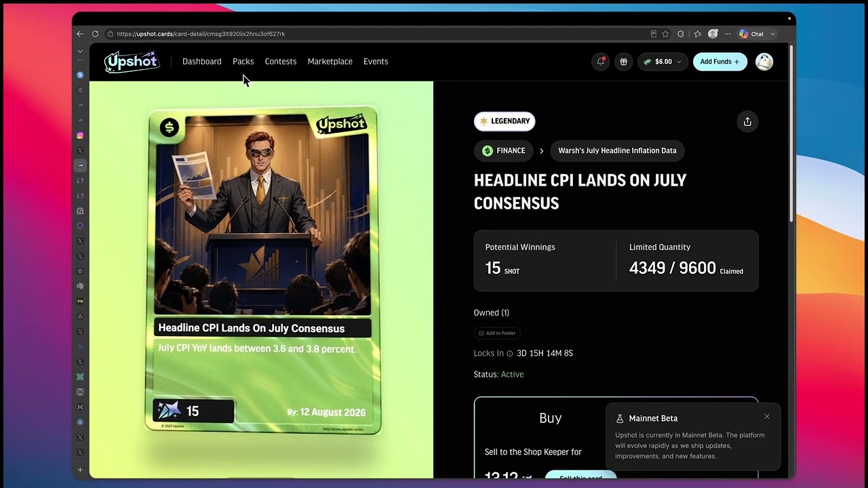Open the Instagram tab in the vertical tab bar
Screen dimensions: 868x488
point(80,136)
